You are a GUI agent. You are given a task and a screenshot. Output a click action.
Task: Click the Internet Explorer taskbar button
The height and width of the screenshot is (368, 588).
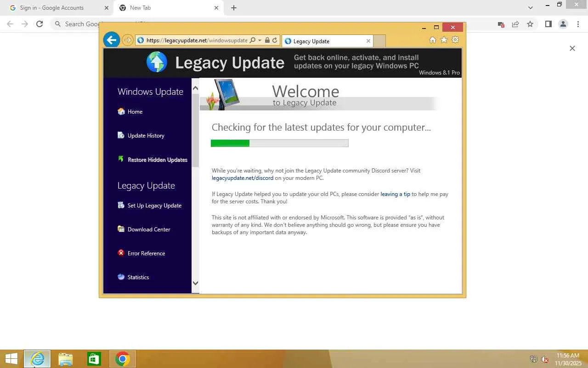pyautogui.click(x=37, y=359)
